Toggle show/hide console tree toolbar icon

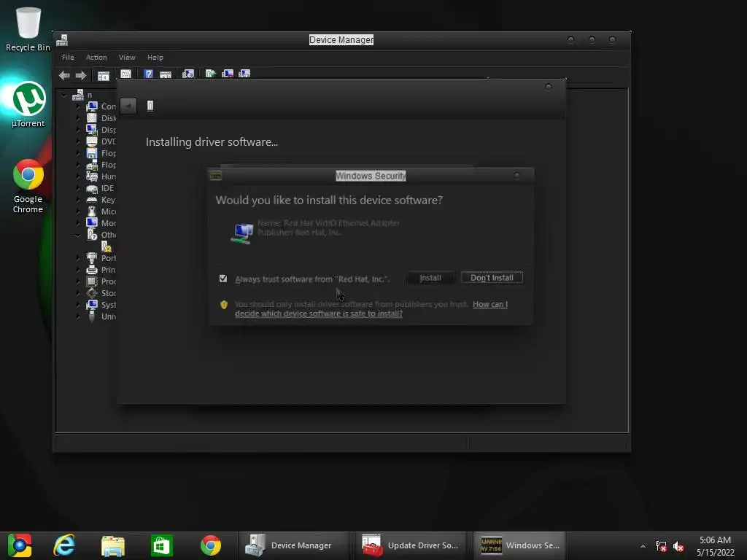[x=104, y=75]
